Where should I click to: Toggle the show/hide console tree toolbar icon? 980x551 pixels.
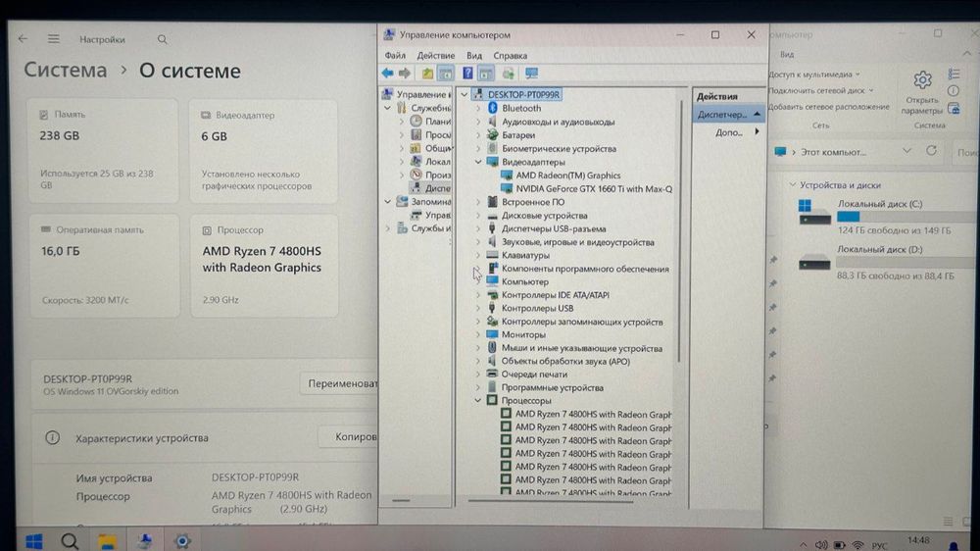[x=446, y=74]
